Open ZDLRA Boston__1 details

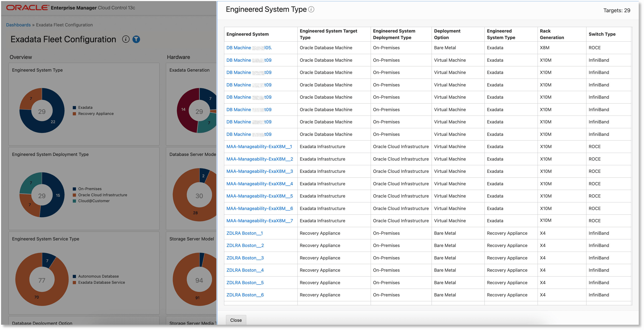245,233
